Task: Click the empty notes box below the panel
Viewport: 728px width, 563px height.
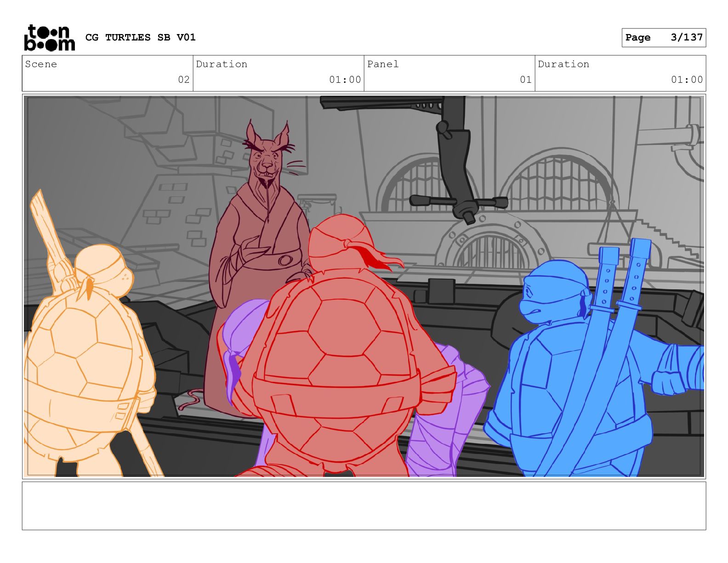Action: [364, 506]
